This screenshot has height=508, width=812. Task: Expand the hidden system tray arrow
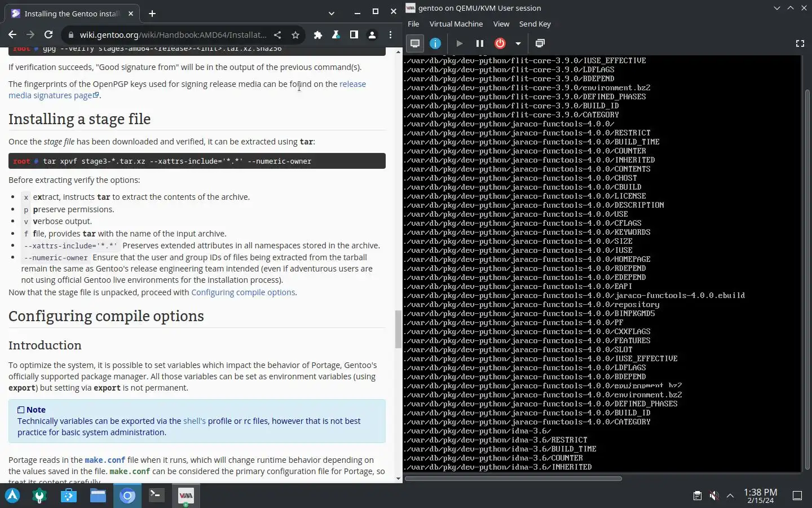730,496
